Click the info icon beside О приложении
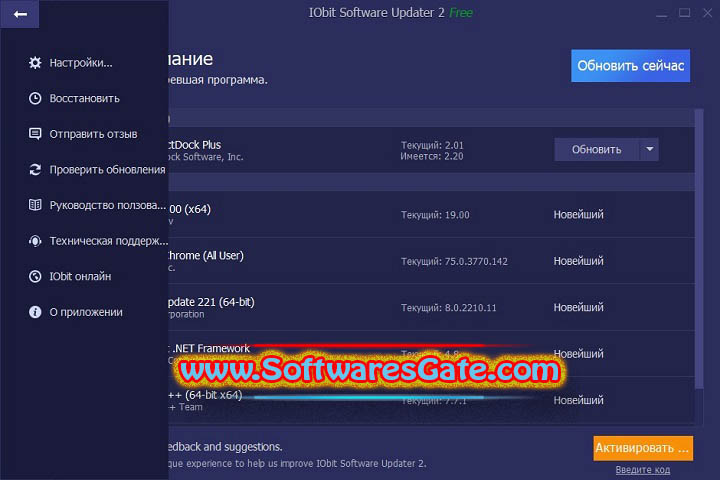Image resolution: width=720 pixels, height=480 pixels. 35,312
